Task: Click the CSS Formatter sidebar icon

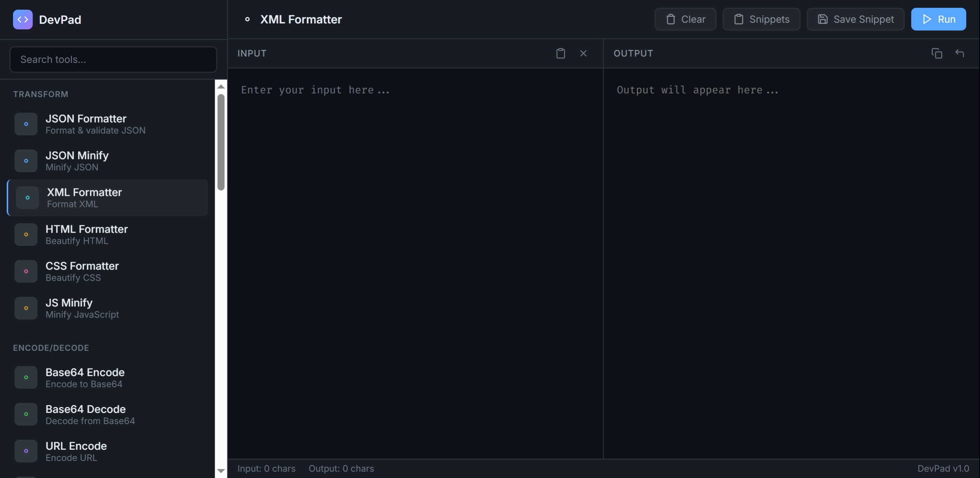Action: click(x=26, y=271)
